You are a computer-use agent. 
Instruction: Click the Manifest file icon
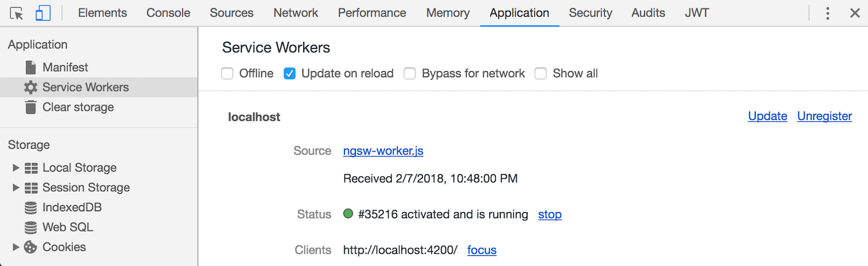(x=31, y=67)
